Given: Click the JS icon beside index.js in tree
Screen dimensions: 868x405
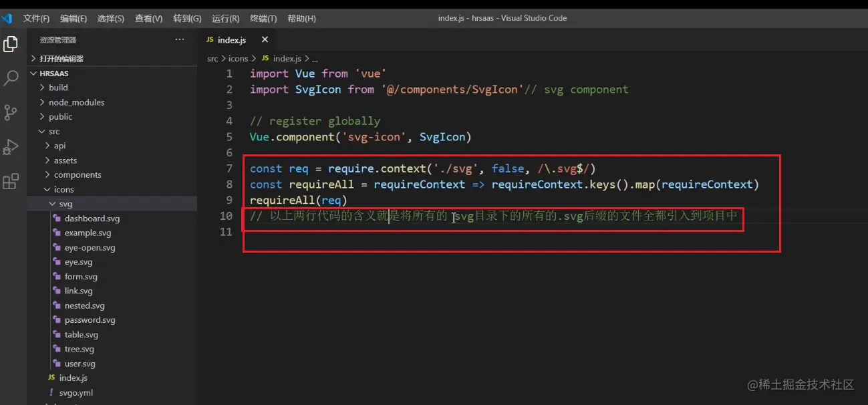Looking at the screenshot, I should [51, 378].
